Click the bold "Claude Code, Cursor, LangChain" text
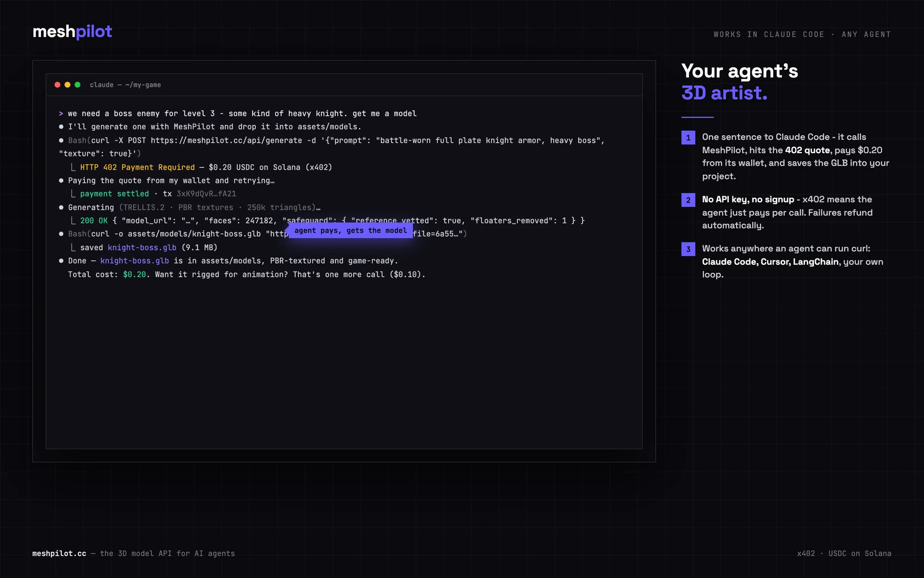 (x=771, y=262)
